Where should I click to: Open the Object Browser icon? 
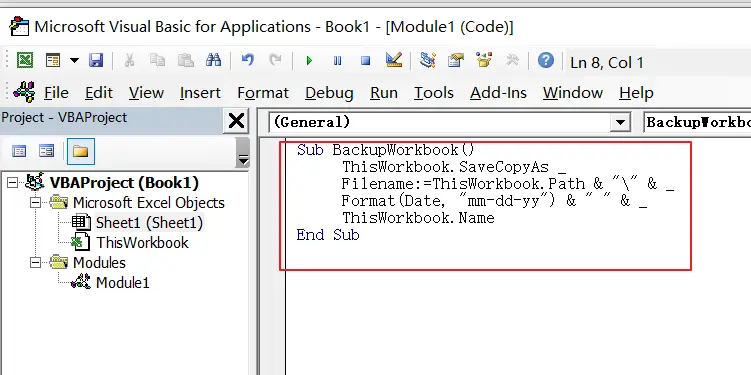484,60
